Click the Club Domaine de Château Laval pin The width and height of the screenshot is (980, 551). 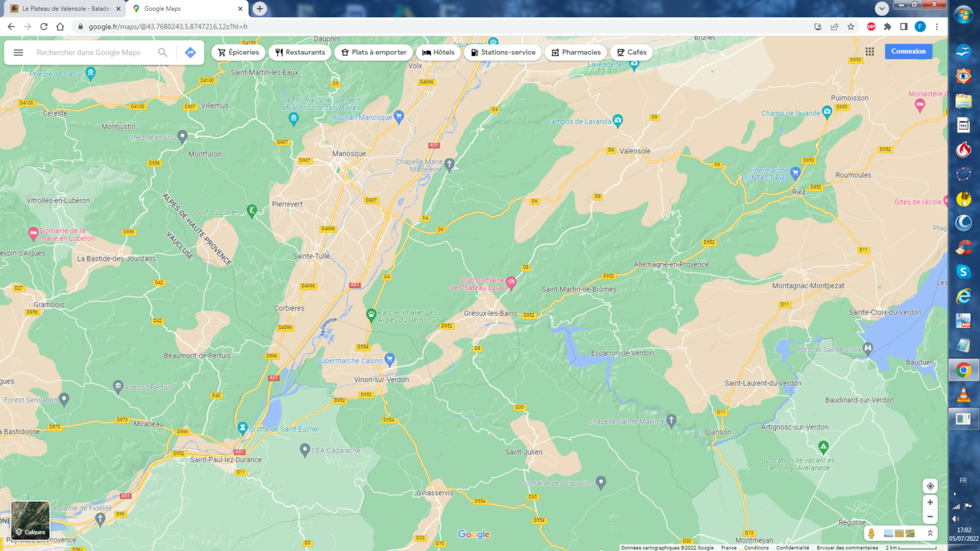pyautogui.click(x=511, y=282)
